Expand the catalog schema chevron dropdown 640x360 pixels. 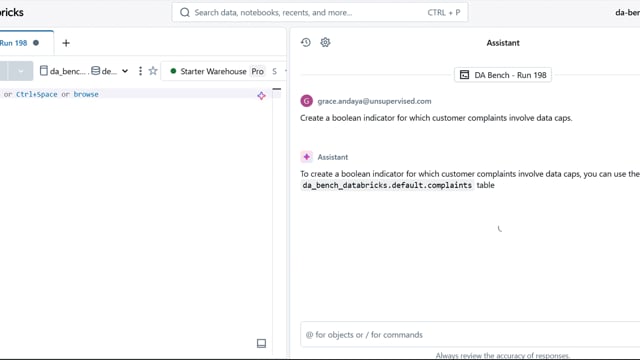pyautogui.click(x=125, y=71)
